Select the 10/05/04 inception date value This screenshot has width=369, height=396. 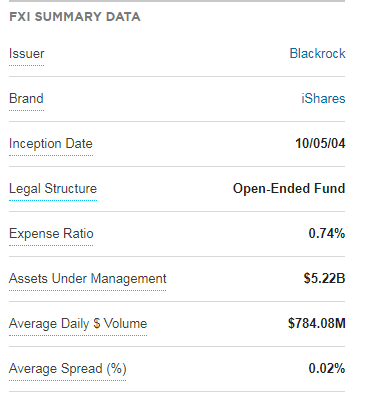320,144
